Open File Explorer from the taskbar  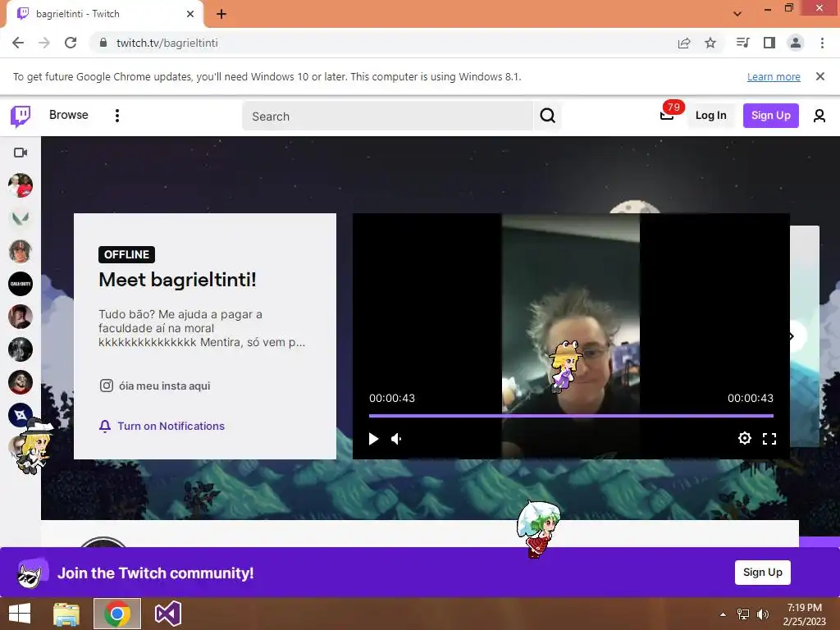[66, 614]
